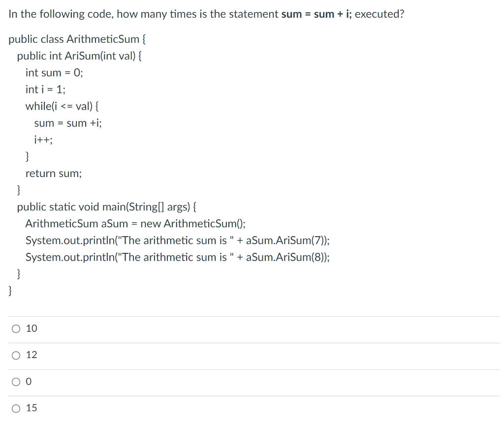Click the return sum; line
The width and height of the screenshot is (504, 424).
(54, 173)
